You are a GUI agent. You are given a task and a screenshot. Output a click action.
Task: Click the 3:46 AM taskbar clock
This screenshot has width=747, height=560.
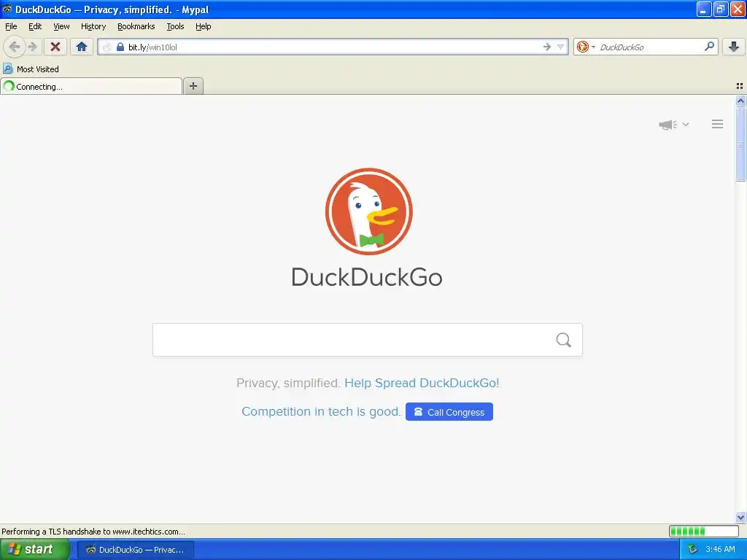point(720,550)
